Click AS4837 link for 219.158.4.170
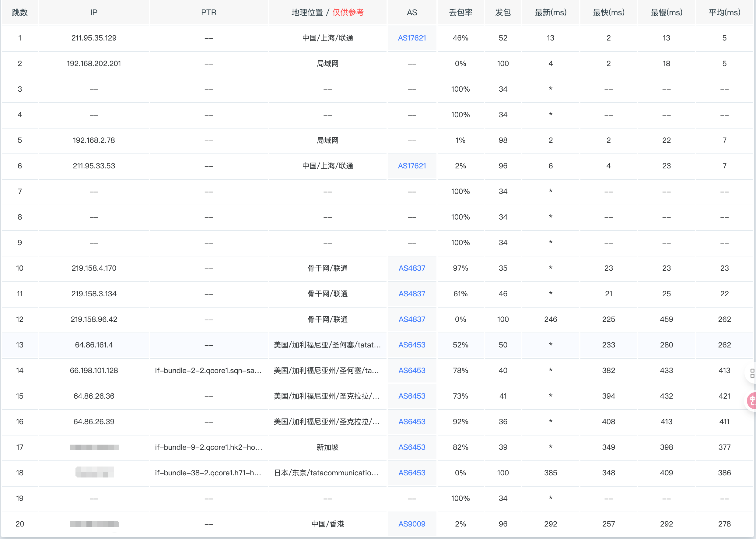 pyautogui.click(x=412, y=268)
